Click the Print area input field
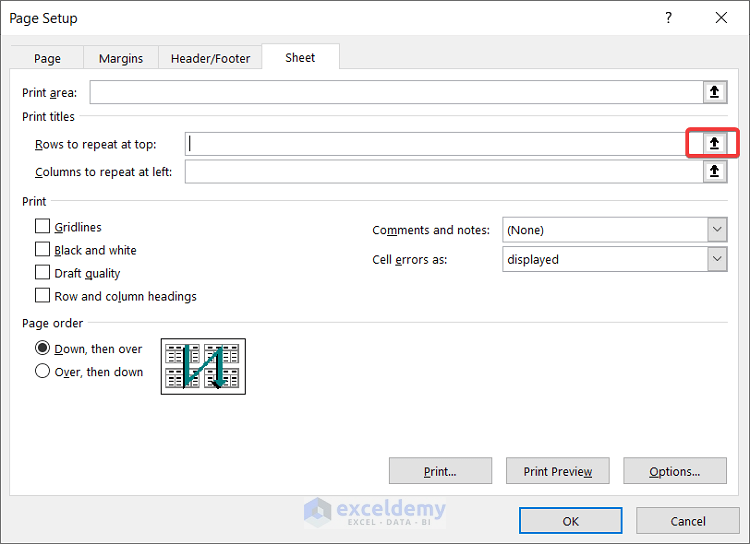750x544 pixels. click(396, 92)
